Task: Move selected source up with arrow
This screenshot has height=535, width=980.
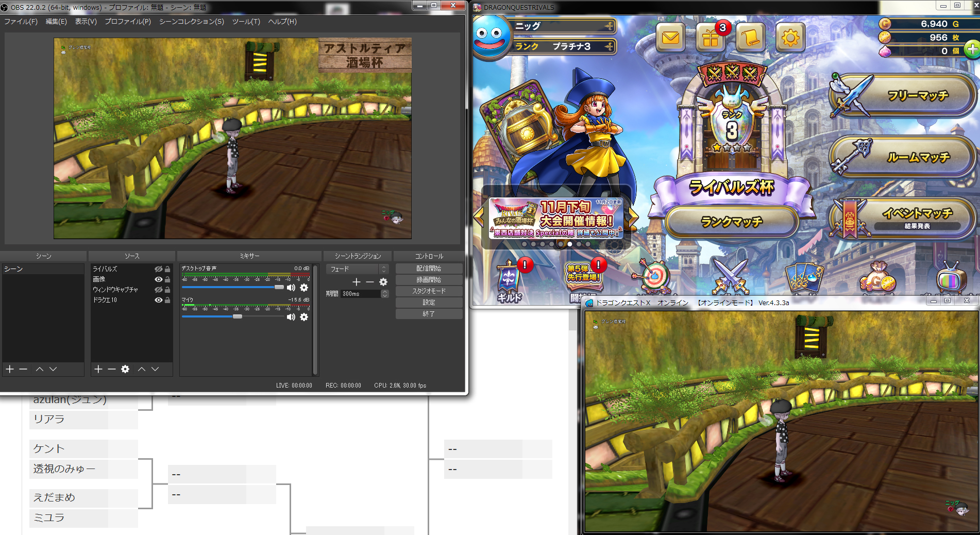Action: coord(142,369)
